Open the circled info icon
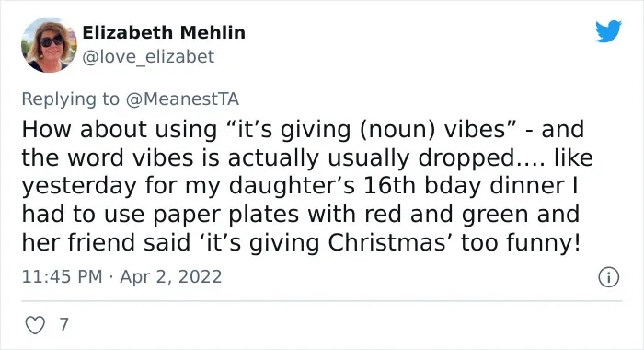644x350 pixels. click(608, 277)
